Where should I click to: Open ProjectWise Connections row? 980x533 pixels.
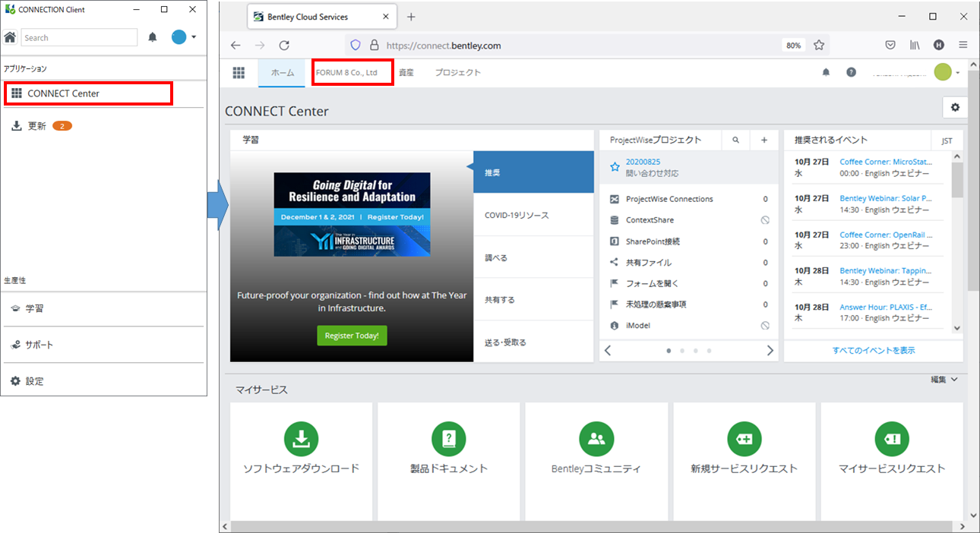[x=688, y=199]
